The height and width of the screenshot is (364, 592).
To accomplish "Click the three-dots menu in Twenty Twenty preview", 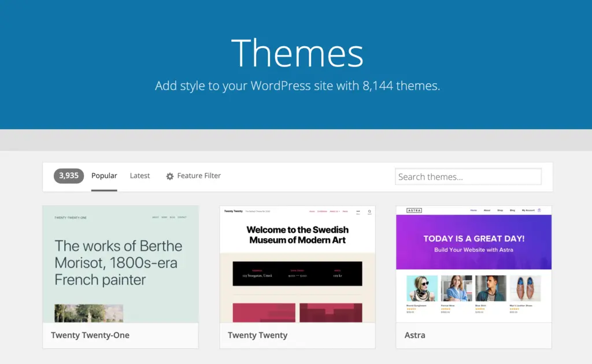I will coord(358,211).
